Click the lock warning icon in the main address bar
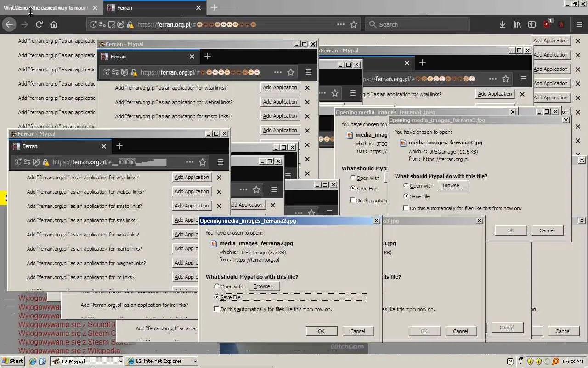588x368 pixels. (130, 24)
